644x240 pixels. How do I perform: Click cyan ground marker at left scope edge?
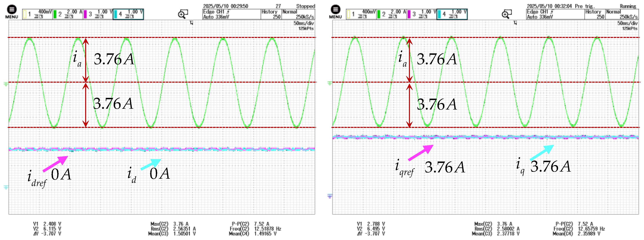point(6,187)
